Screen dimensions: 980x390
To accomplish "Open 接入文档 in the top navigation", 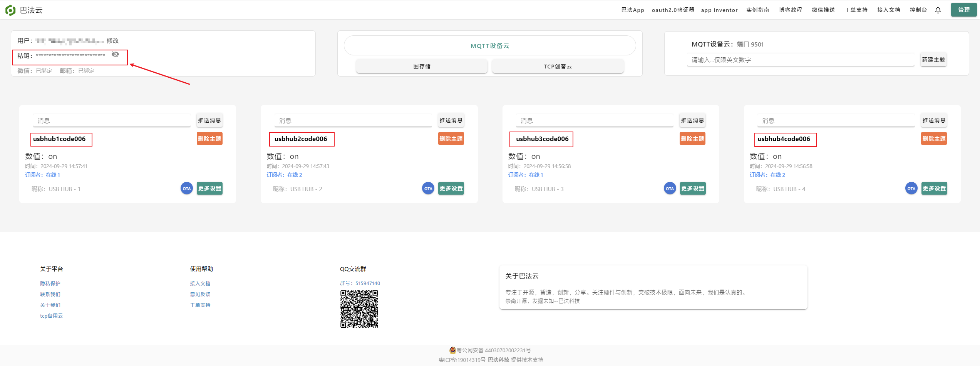I will (x=888, y=10).
